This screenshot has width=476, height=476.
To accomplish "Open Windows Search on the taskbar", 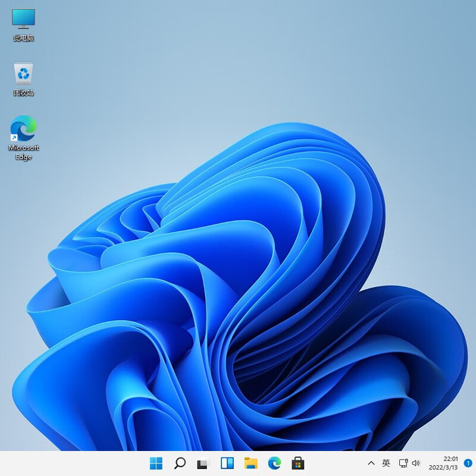I will 180,463.
